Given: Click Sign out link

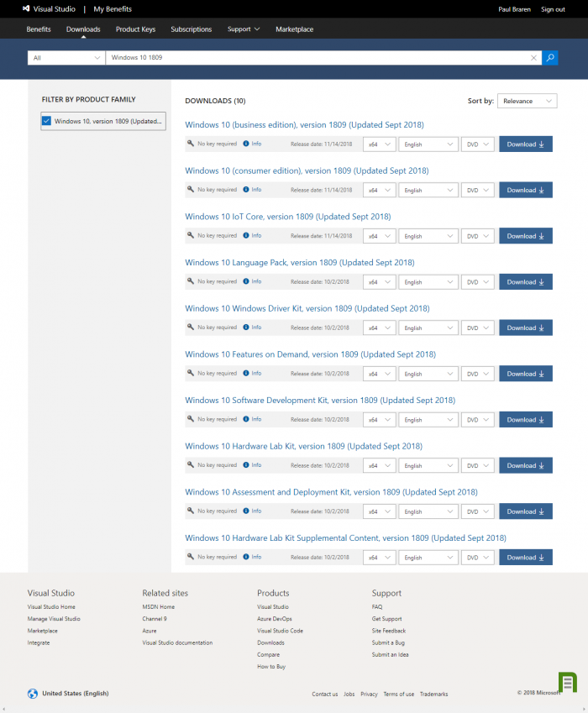Looking at the screenshot, I should (x=553, y=9).
